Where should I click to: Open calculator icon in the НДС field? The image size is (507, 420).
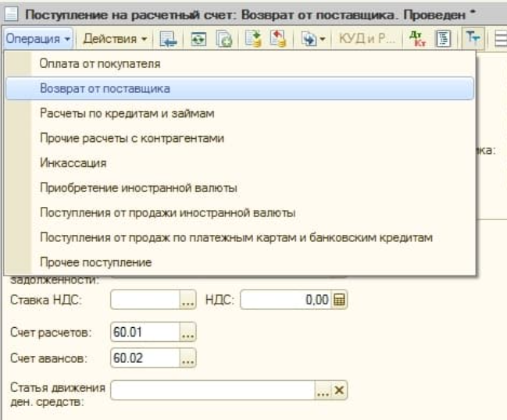click(340, 300)
